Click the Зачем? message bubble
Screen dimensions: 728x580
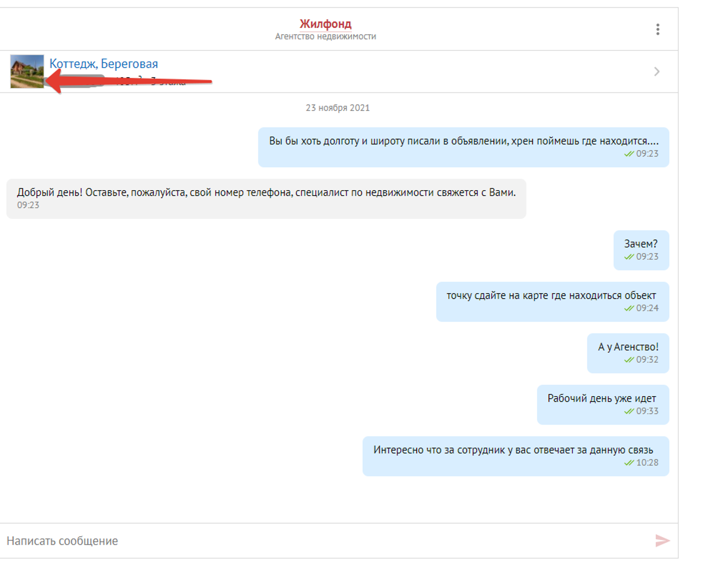[641, 250]
